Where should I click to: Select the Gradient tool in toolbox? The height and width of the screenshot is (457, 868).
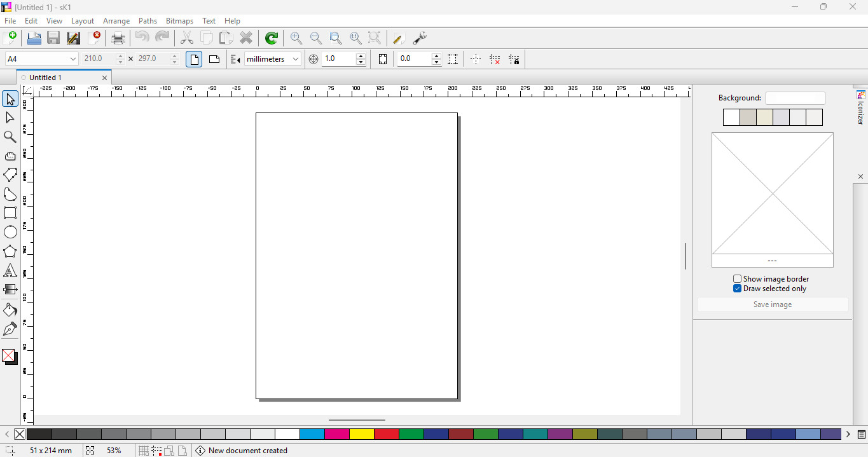tap(10, 290)
